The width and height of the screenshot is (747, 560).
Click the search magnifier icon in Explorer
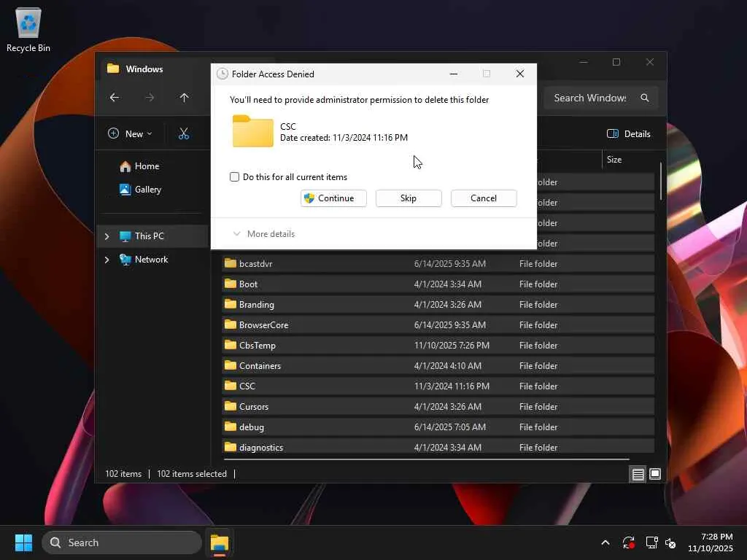point(645,98)
